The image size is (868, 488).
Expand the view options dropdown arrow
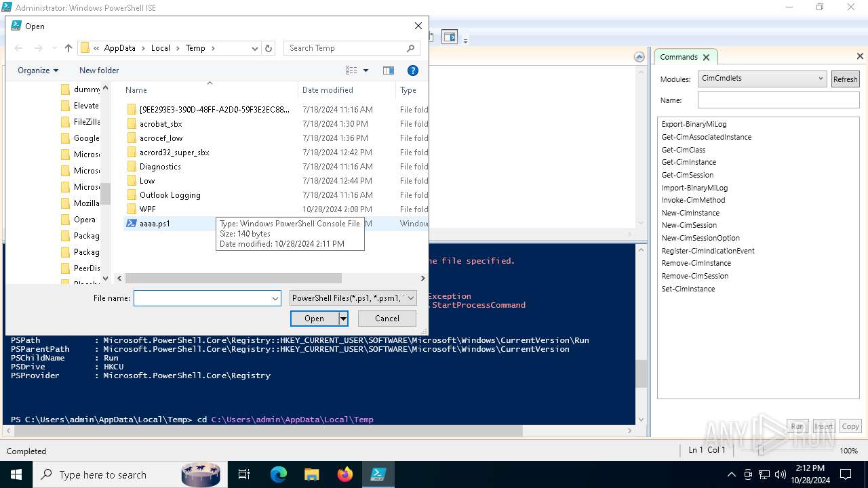(x=366, y=70)
